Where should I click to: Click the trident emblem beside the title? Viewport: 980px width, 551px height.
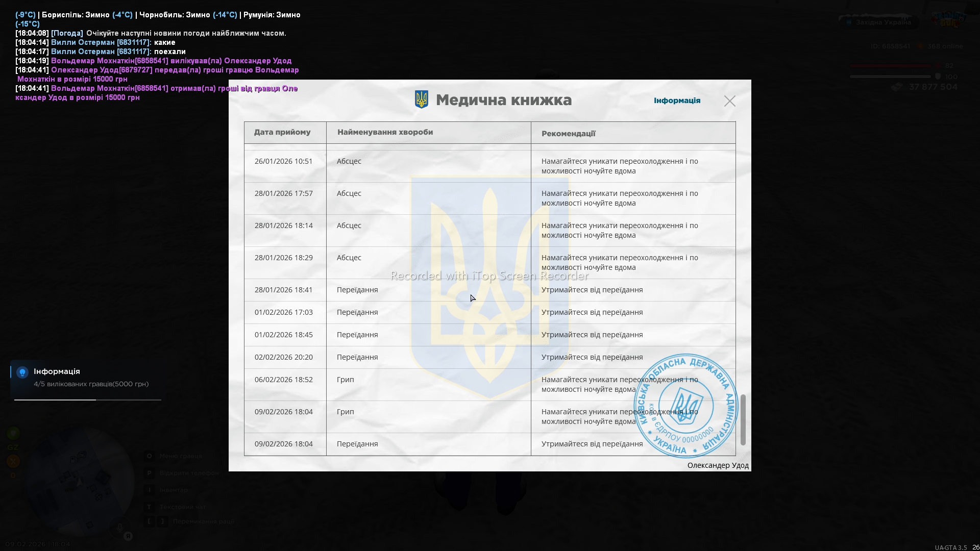point(421,99)
